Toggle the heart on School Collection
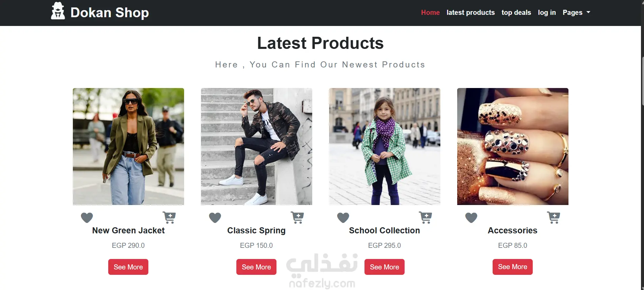The image size is (644, 290). click(x=343, y=217)
